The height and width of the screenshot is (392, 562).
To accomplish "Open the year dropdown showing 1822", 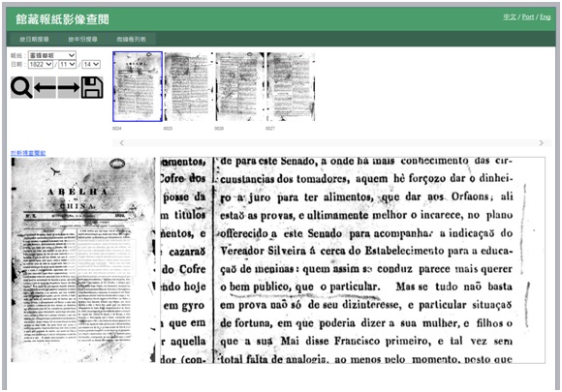I will pos(41,65).
